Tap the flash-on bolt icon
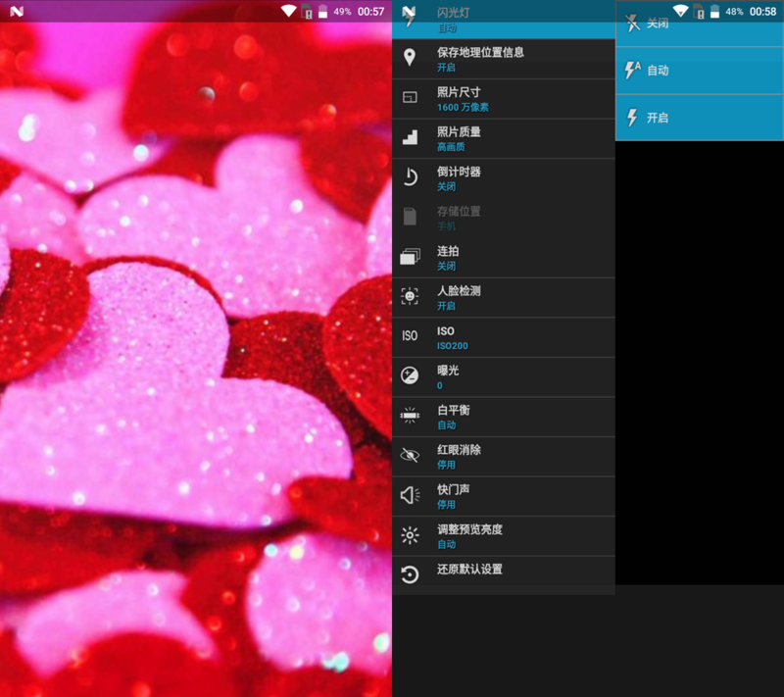 pyautogui.click(x=632, y=118)
